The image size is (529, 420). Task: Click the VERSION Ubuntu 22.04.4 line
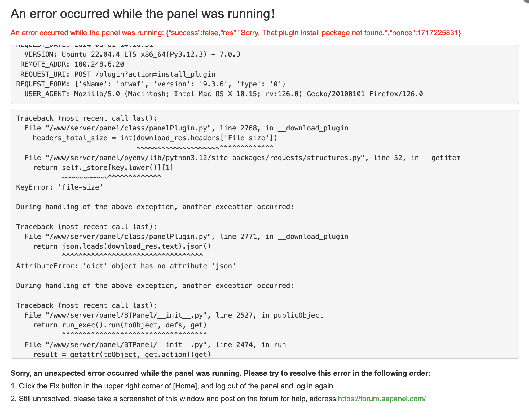(132, 55)
